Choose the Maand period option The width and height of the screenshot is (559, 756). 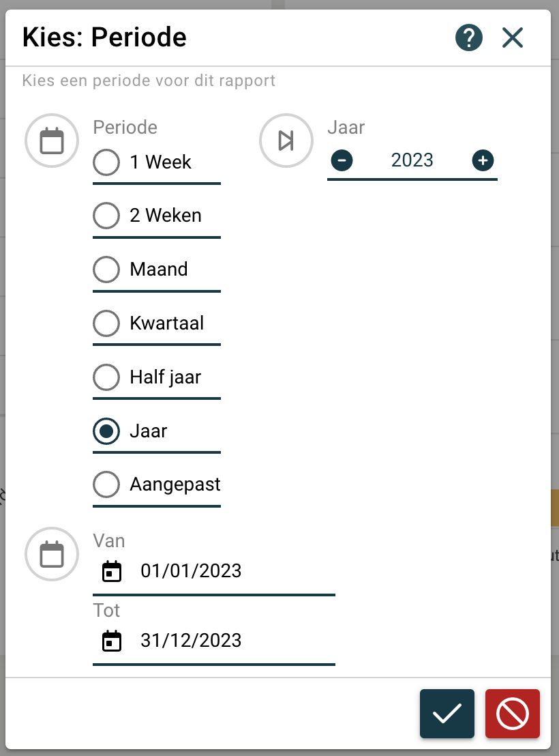(x=106, y=270)
